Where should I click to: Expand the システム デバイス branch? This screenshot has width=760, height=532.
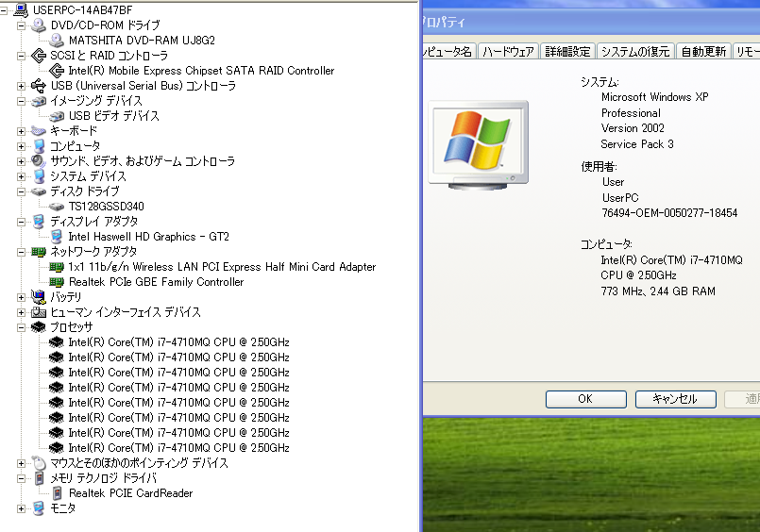tap(21, 176)
